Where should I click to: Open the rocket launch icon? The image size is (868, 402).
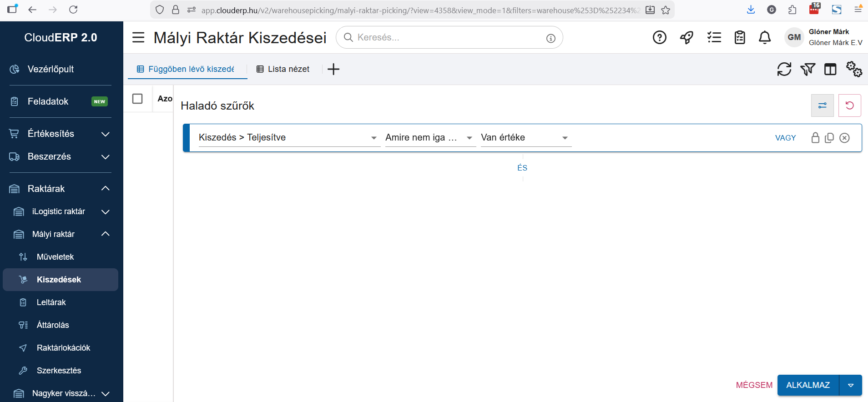[x=686, y=37]
